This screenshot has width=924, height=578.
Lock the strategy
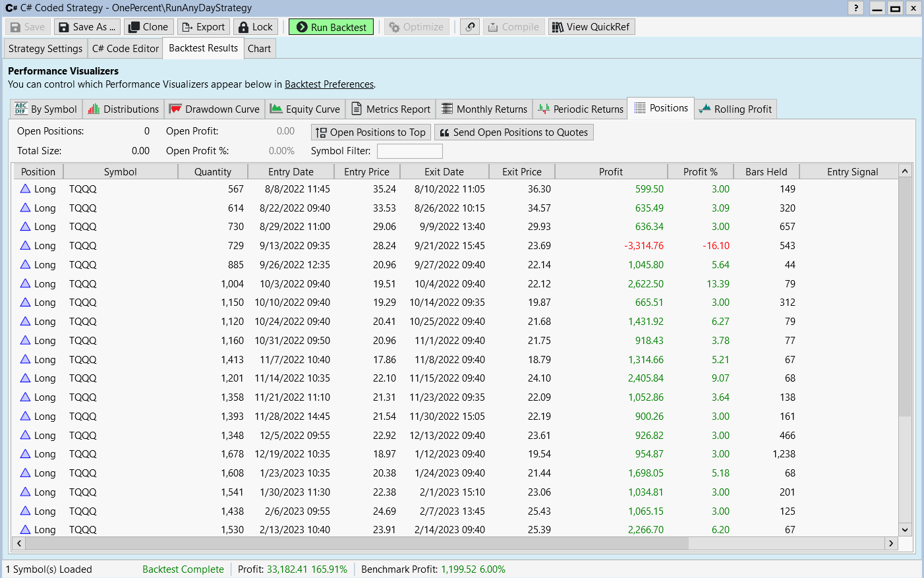click(x=256, y=27)
